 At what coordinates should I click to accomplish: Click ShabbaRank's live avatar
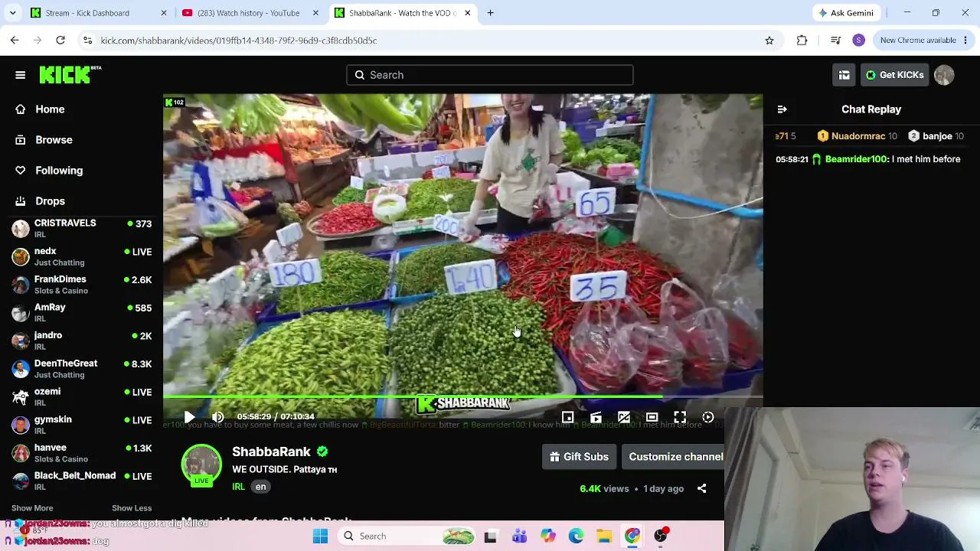tap(201, 465)
